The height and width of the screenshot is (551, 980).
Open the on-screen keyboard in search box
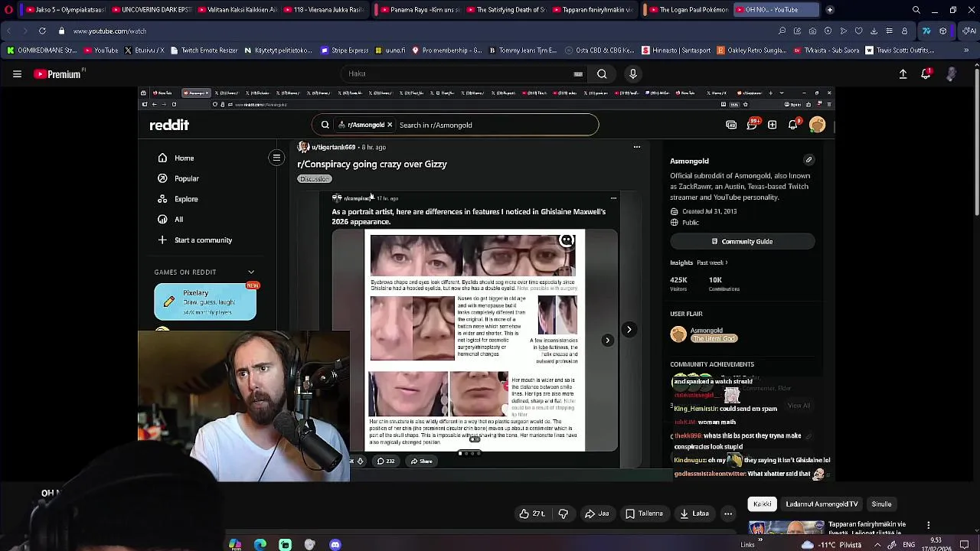[578, 74]
